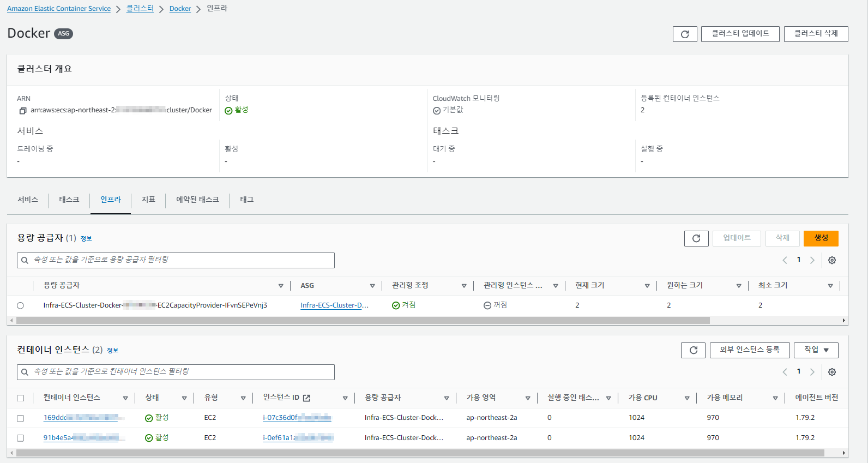
Task: Click 외부 인스턴스 등록 button
Action: coord(750,350)
